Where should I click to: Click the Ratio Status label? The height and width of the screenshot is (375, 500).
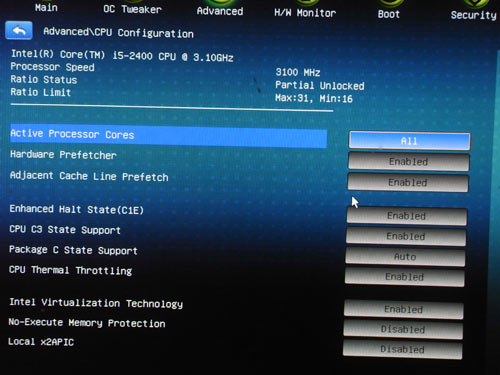(x=44, y=79)
